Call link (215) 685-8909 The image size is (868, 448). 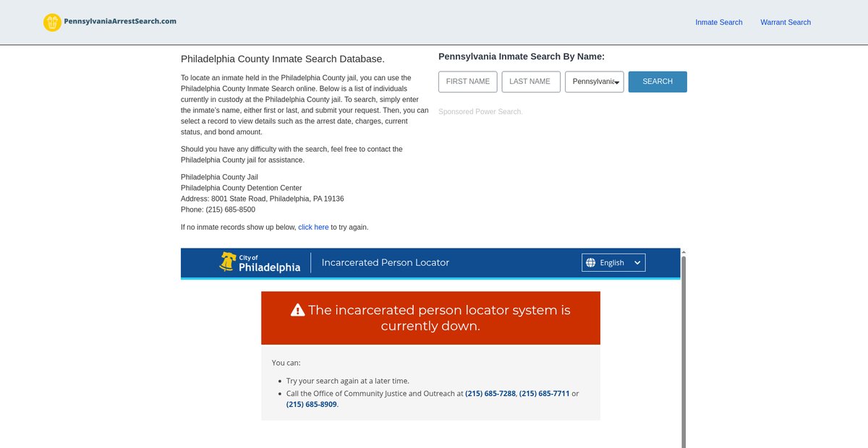(x=312, y=405)
